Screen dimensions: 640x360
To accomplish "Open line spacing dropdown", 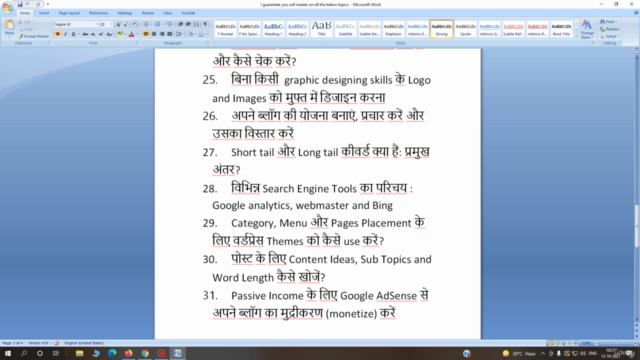I will 180,34.
